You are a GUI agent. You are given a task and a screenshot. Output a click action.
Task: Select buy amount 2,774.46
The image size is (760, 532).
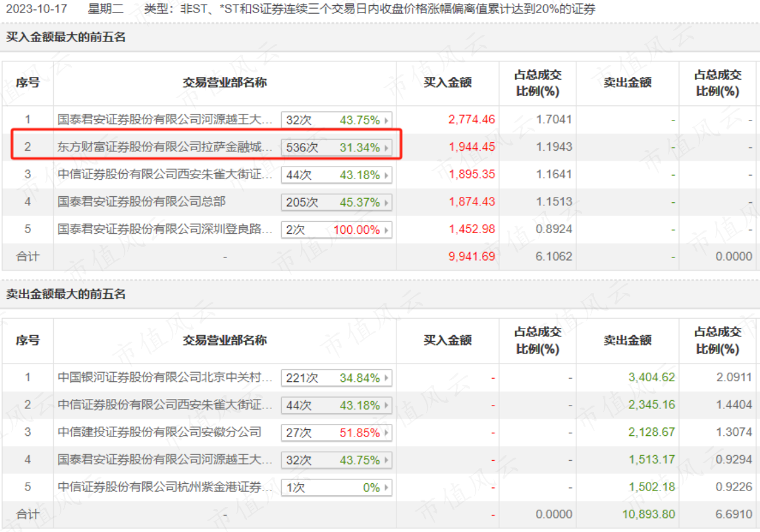(472, 119)
